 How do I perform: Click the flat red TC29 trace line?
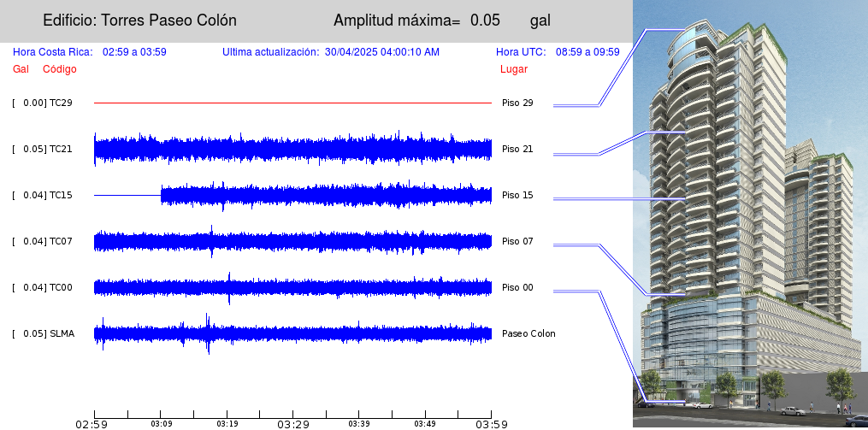(x=292, y=103)
